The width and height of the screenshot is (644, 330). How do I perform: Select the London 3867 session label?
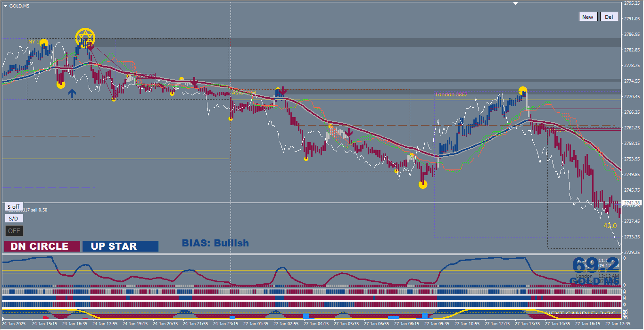click(451, 94)
